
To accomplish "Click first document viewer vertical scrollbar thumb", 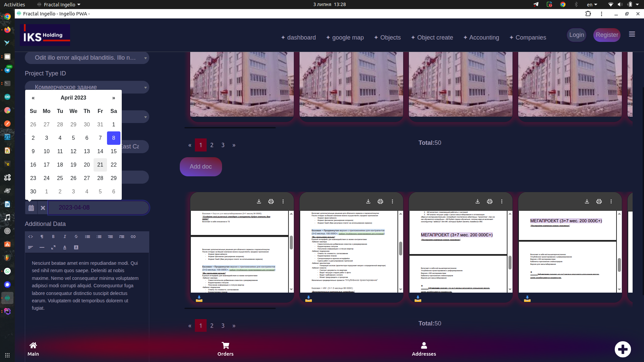I will pos(291,242).
